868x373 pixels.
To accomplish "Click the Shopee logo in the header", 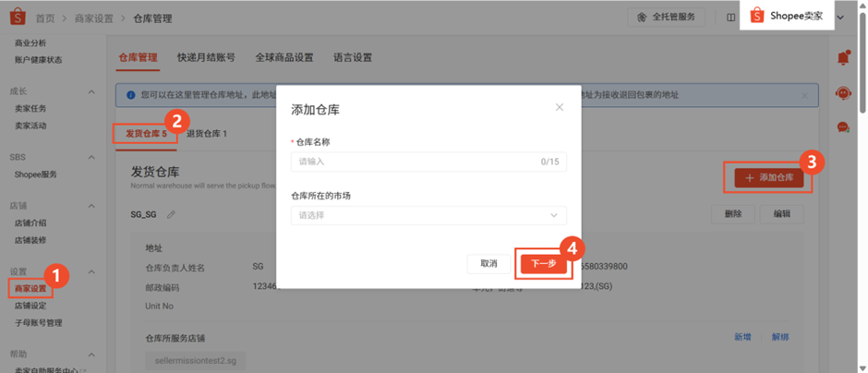I will click(x=17, y=18).
